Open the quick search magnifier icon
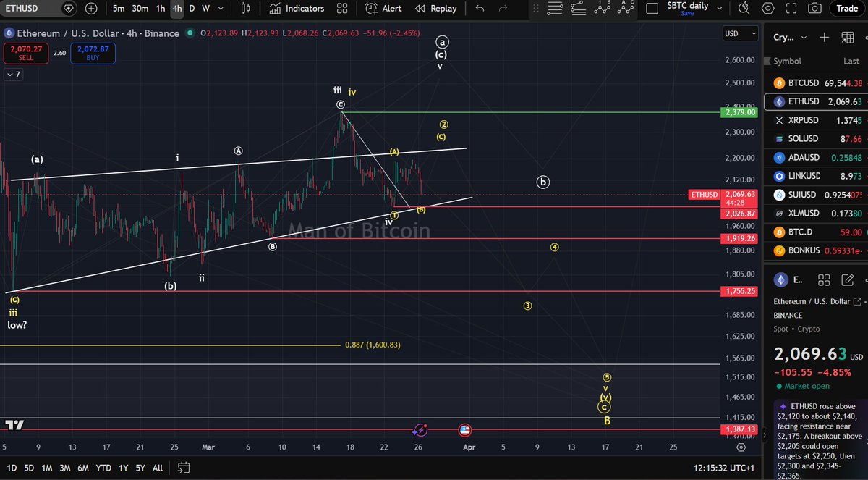Image resolution: width=868 pixels, height=480 pixels. pyautogui.click(x=744, y=9)
